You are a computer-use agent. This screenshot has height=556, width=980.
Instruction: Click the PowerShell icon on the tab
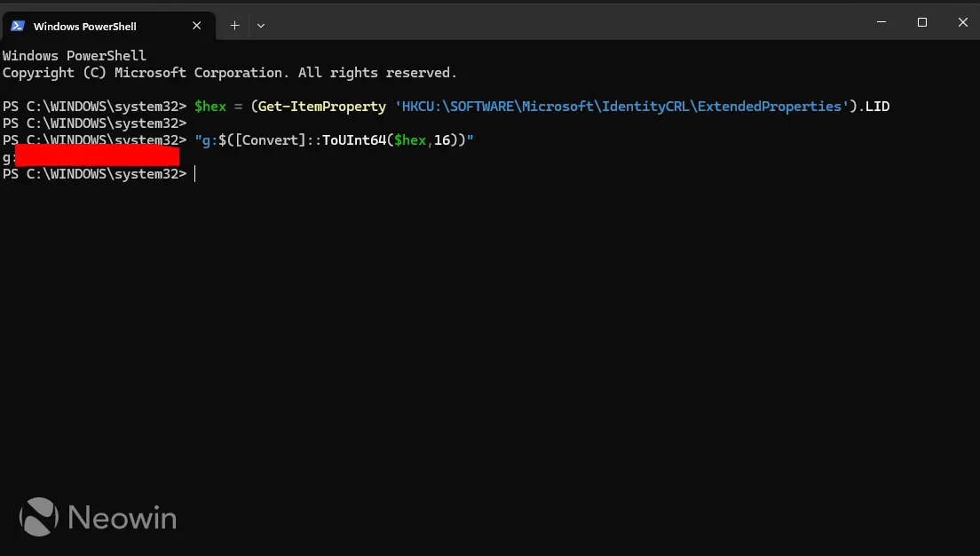(x=18, y=26)
